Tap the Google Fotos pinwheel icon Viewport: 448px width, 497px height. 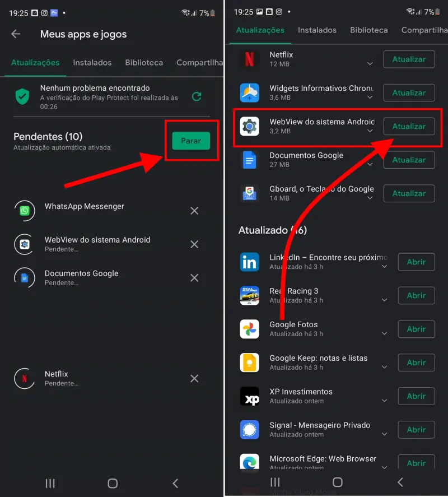[x=249, y=329]
